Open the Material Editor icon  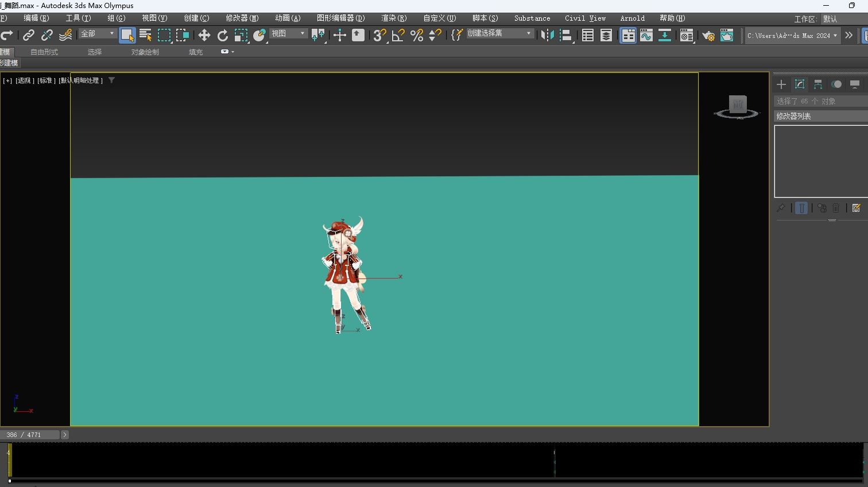coord(687,36)
